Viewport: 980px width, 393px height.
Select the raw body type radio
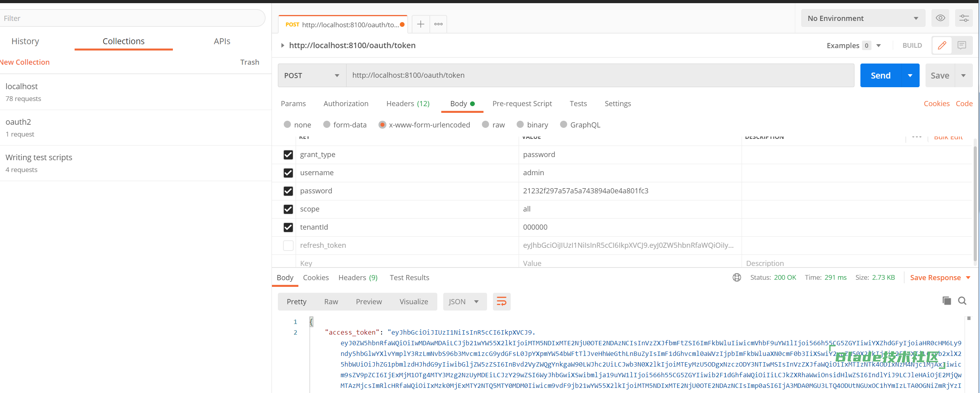coord(485,124)
